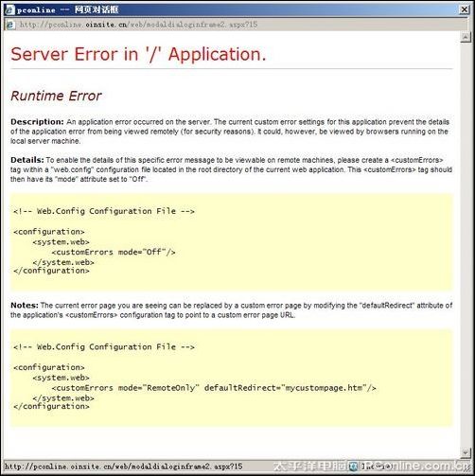Image resolution: width=475 pixels, height=476 pixels.
Task: Click the page icon beside the address URL
Action: click(10, 25)
